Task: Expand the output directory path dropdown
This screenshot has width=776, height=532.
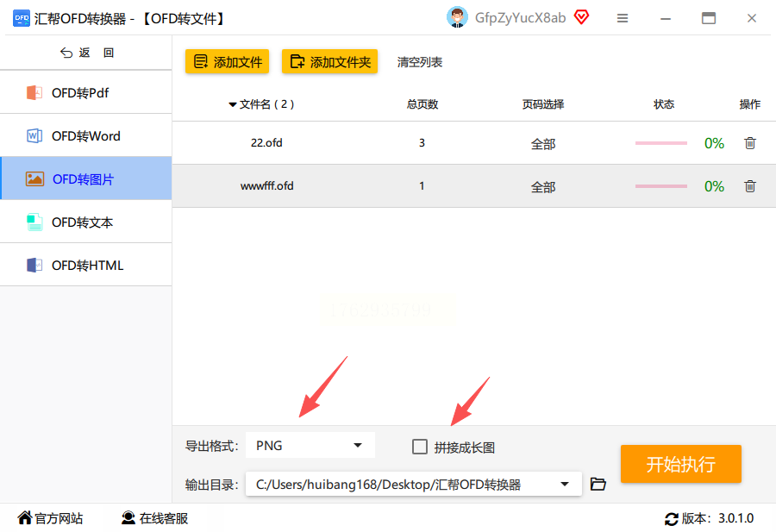Action: click(565, 484)
